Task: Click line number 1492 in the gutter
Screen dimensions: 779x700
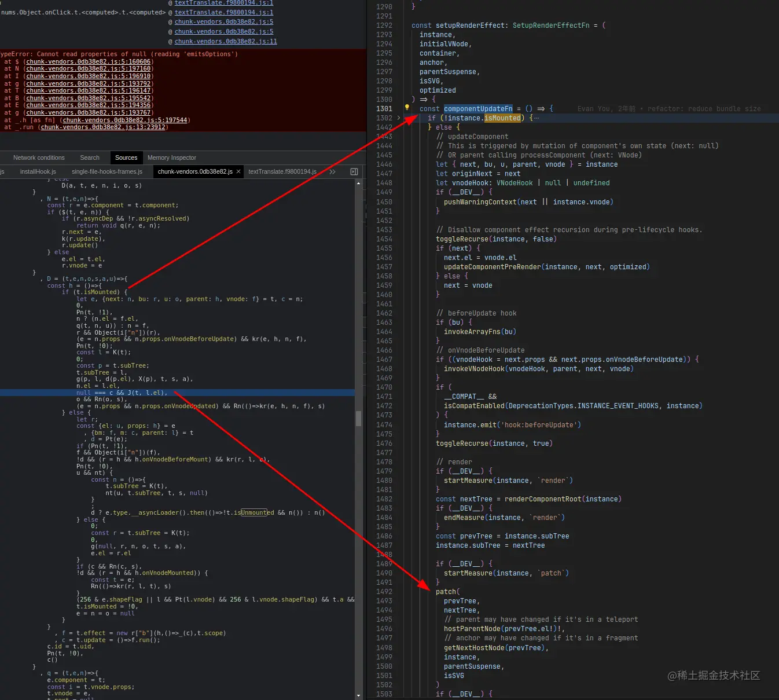Action: (x=384, y=592)
